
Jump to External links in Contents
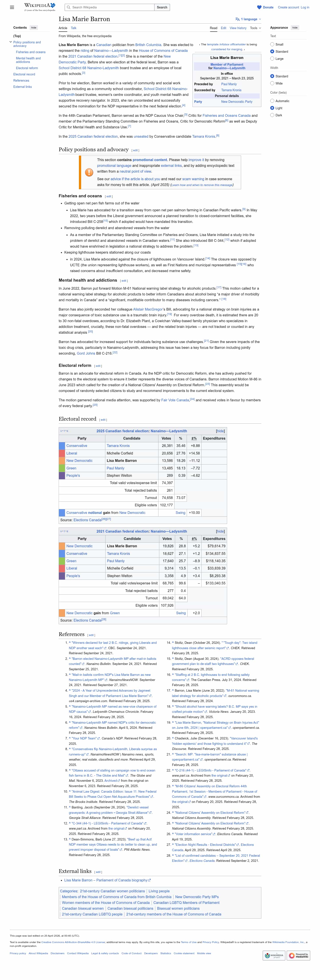click(x=22, y=87)
